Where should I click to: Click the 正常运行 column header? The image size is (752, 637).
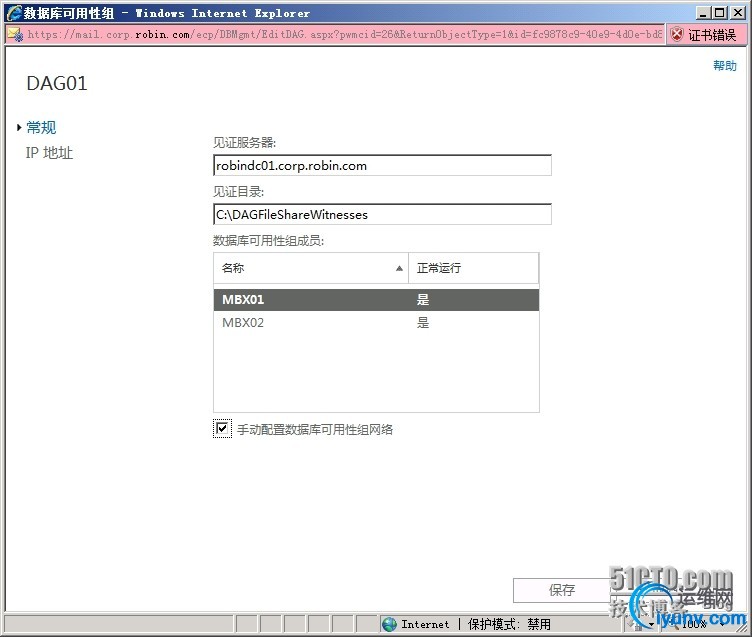coord(473,268)
